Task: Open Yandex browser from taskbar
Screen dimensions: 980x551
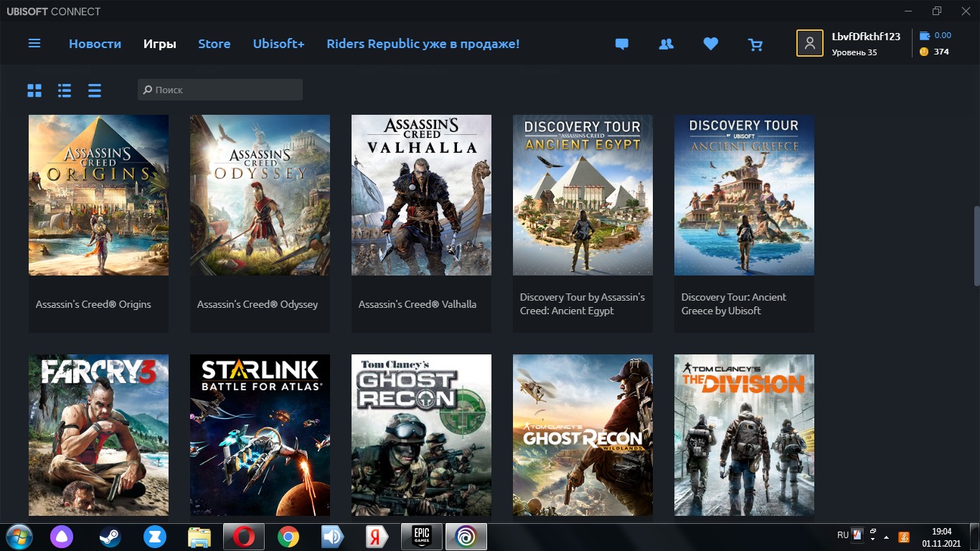Action: [x=377, y=537]
